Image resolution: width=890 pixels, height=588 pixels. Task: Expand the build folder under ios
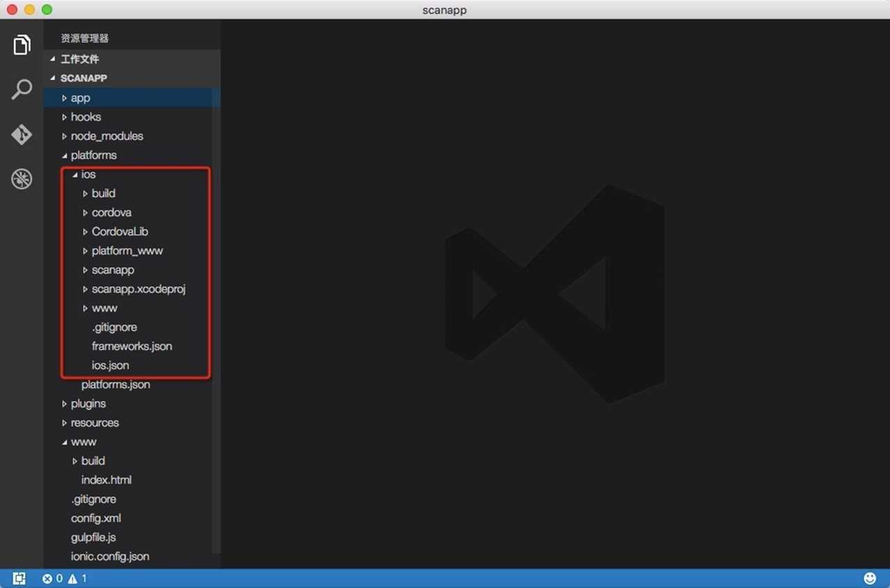(x=132, y=193)
